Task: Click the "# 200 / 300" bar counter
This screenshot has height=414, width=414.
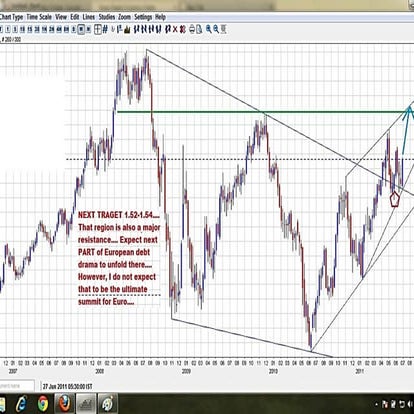Action: 11,39
